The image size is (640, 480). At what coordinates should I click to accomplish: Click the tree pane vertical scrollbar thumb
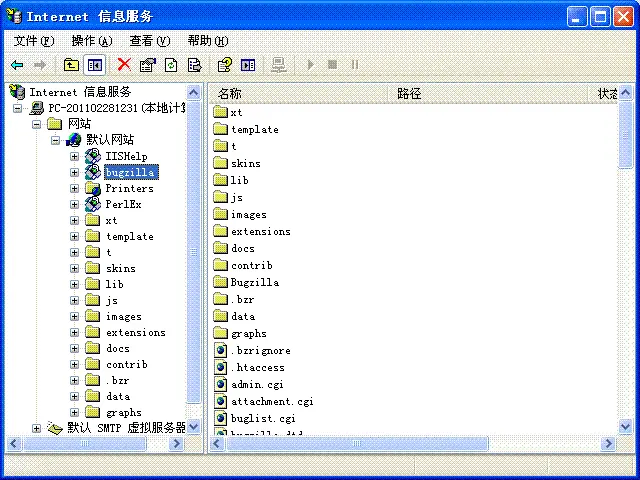tap(193, 252)
